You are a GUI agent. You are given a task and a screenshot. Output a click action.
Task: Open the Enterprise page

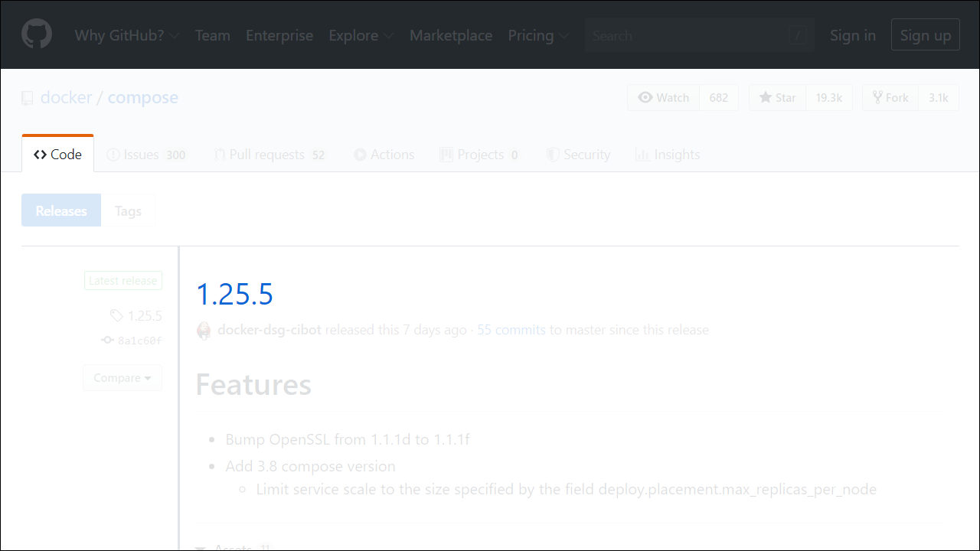[279, 35]
